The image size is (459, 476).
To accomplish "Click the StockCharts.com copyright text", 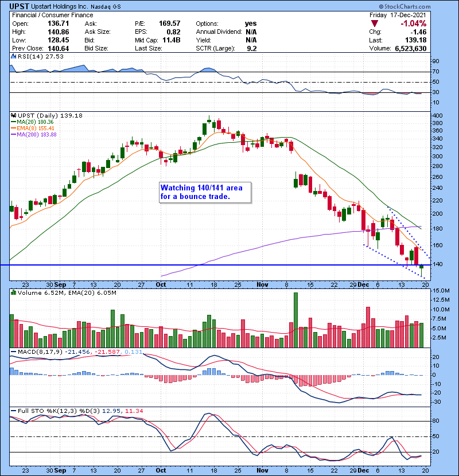I will pos(404,6).
